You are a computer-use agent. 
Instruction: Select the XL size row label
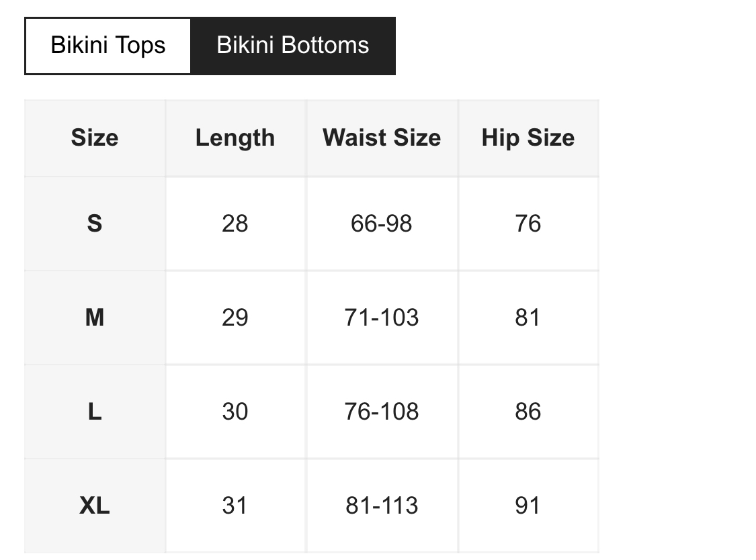point(95,505)
